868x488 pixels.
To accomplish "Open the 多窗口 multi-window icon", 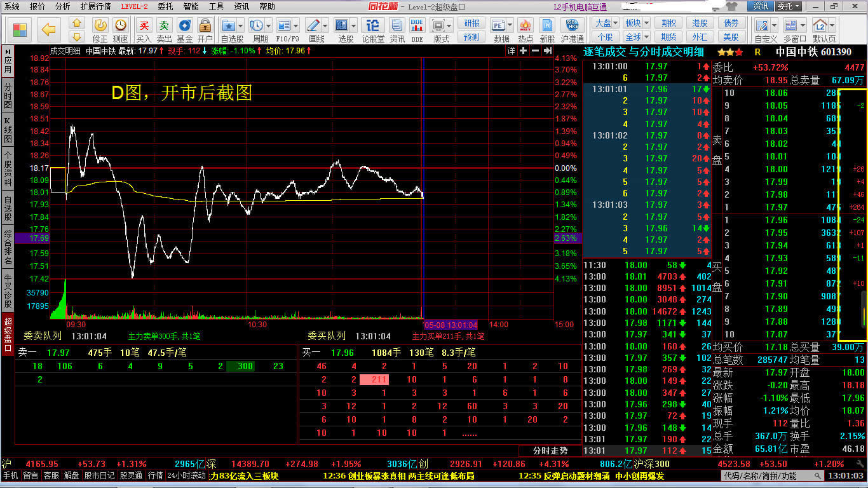I will (790, 25).
